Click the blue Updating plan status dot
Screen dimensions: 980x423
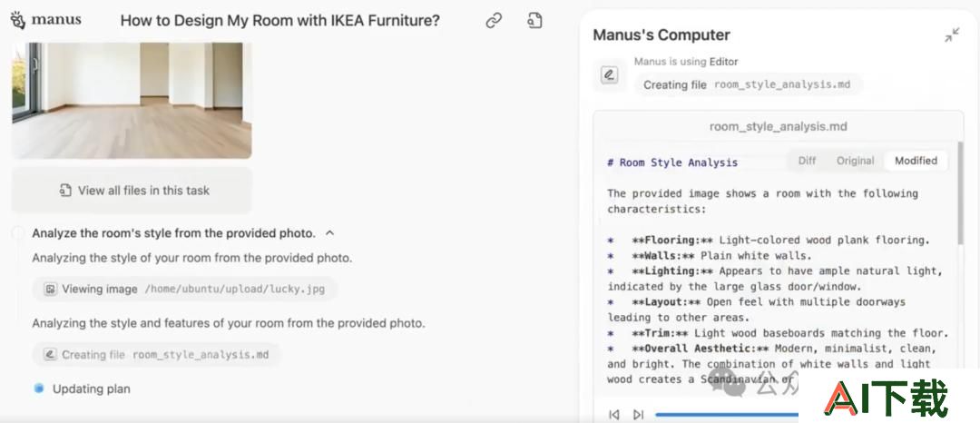click(x=39, y=389)
